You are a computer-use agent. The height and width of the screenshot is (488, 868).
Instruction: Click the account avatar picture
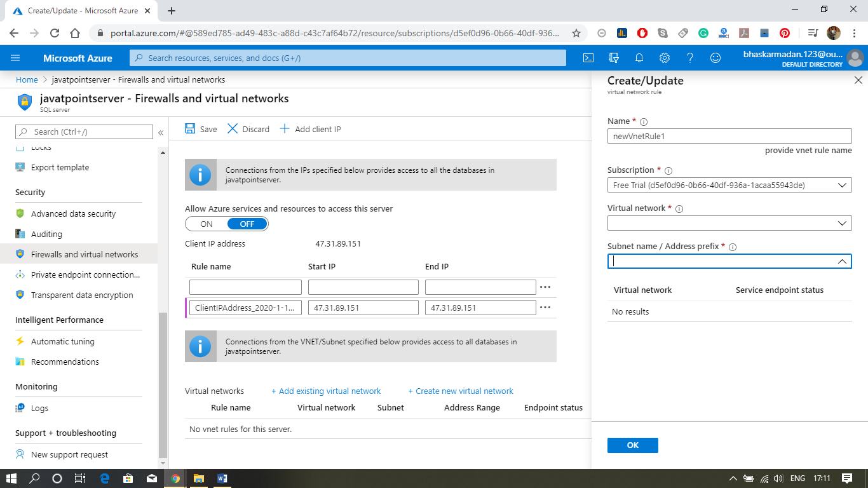pos(855,58)
